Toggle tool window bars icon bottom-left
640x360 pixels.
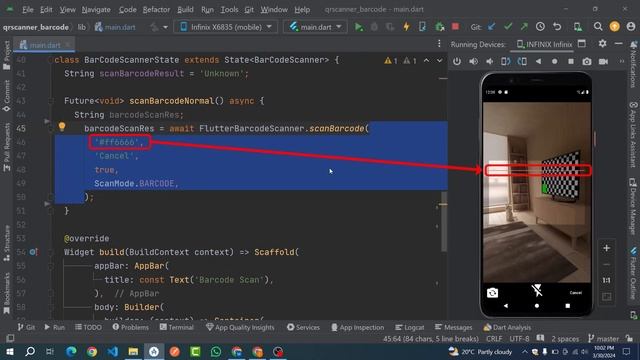tap(10, 338)
